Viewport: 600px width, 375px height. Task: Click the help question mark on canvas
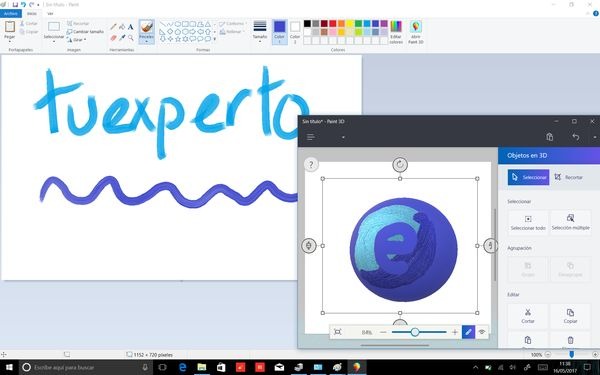tap(311, 165)
